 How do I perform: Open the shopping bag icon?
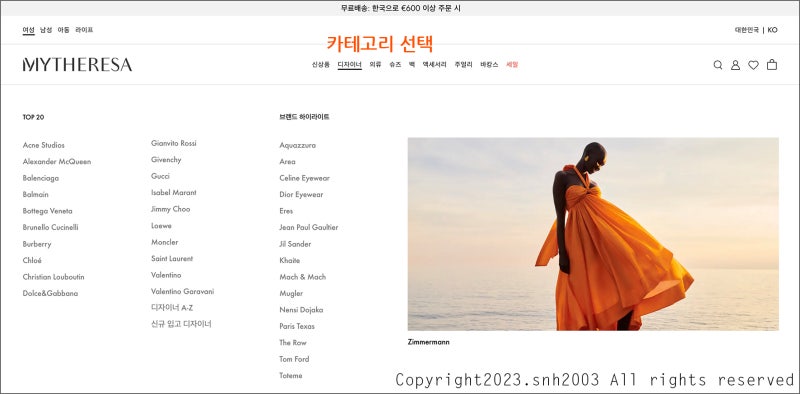[772, 65]
